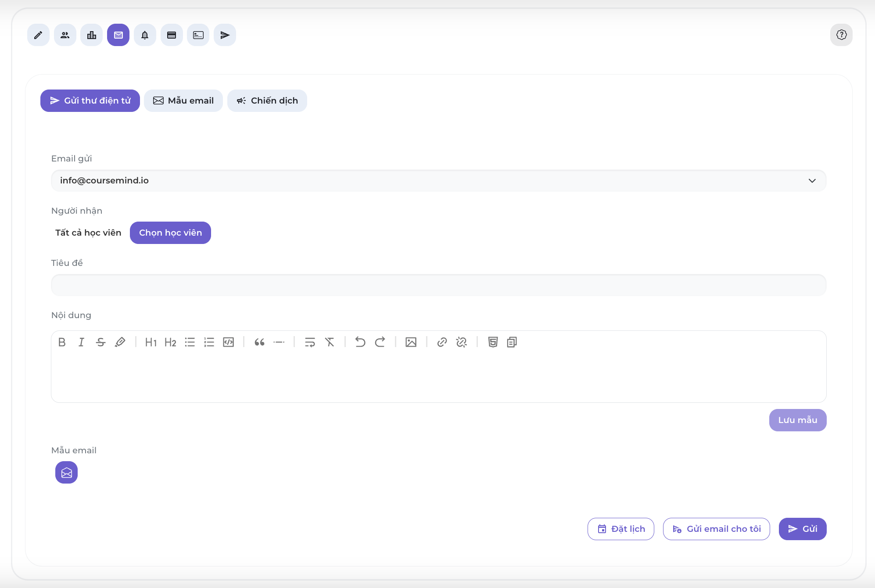
Task: Open the pencil edit section icon
Action: [x=38, y=35]
